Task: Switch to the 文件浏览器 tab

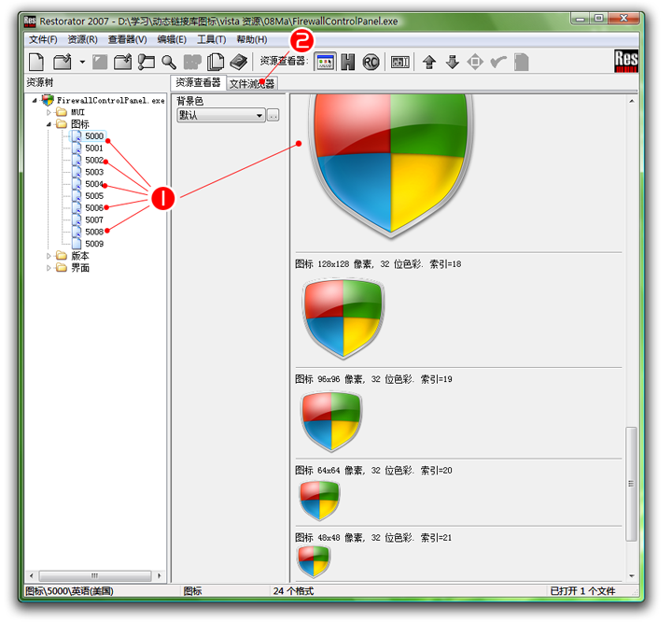Action: pos(252,84)
